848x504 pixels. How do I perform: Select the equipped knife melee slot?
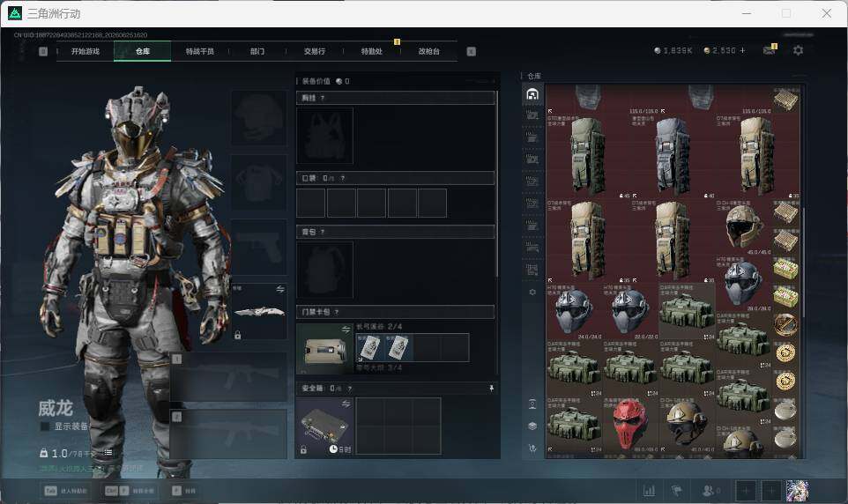coord(259,312)
